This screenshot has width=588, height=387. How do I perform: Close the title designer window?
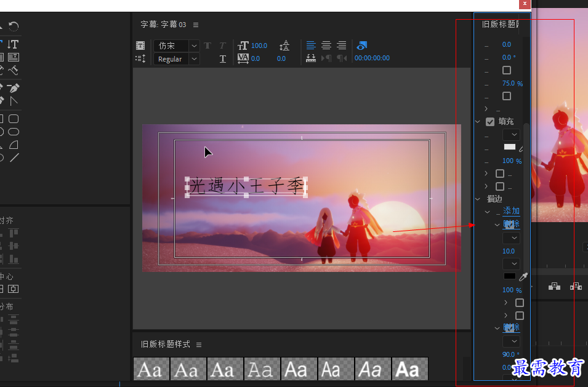525,4
